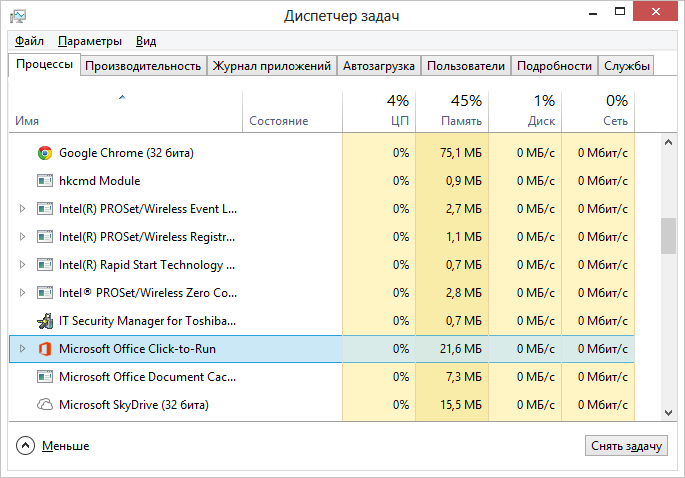
Task: Sort by the Диск column header
Action: 525,111
